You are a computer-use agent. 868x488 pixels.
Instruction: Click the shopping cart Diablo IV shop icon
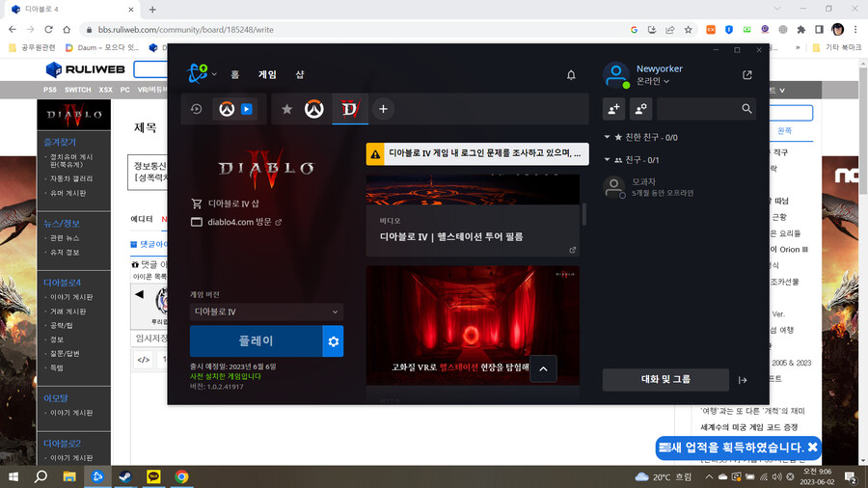coord(196,203)
